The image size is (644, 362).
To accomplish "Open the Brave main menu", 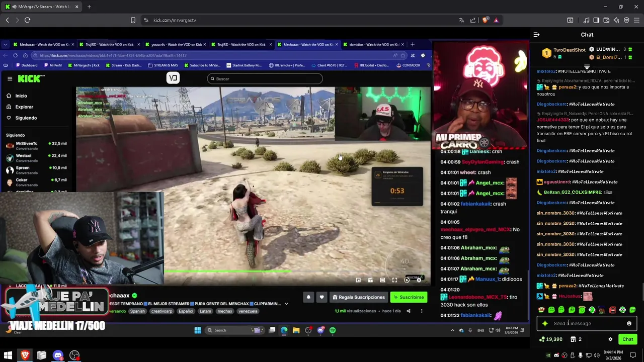I will coord(637,20).
